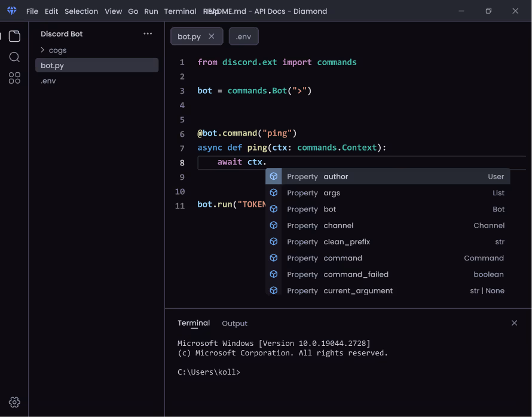The width and height of the screenshot is (532, 417).
Task: Close the bot.py tab with its X
Action: [212, 36]
